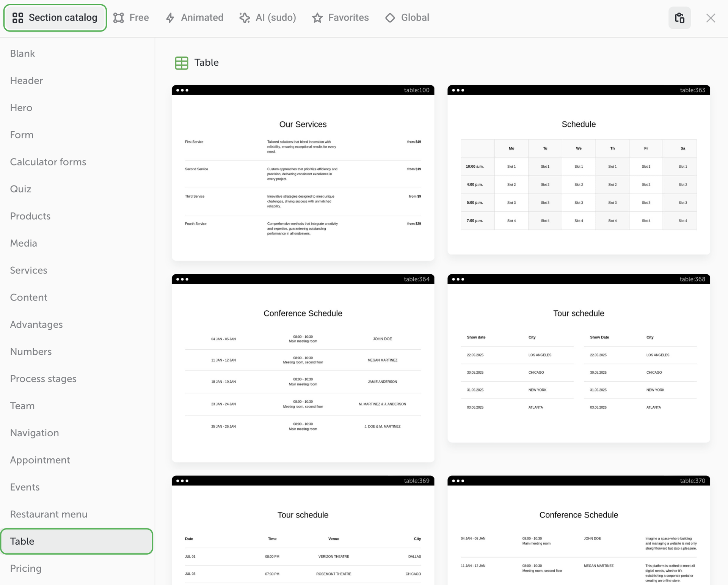The width and height of the screenshot is (728, 585).
Task: Open three-dot menu on table:370 card
Action: click(458, 481)
